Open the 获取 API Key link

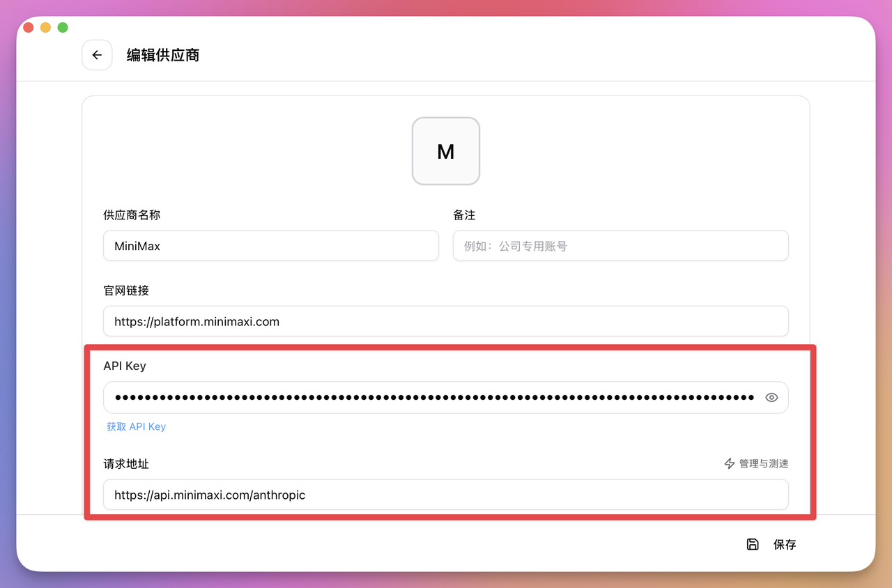(x=136, y=426)
